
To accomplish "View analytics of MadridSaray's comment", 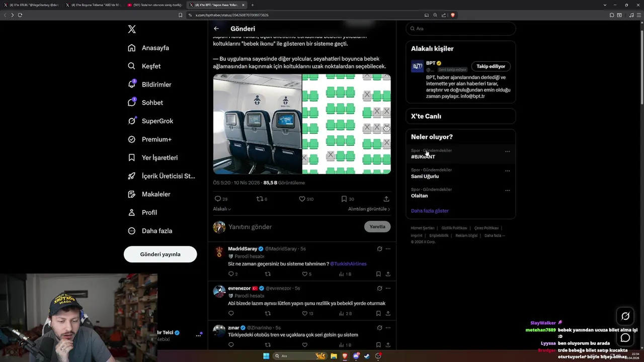I will point(345,274).
